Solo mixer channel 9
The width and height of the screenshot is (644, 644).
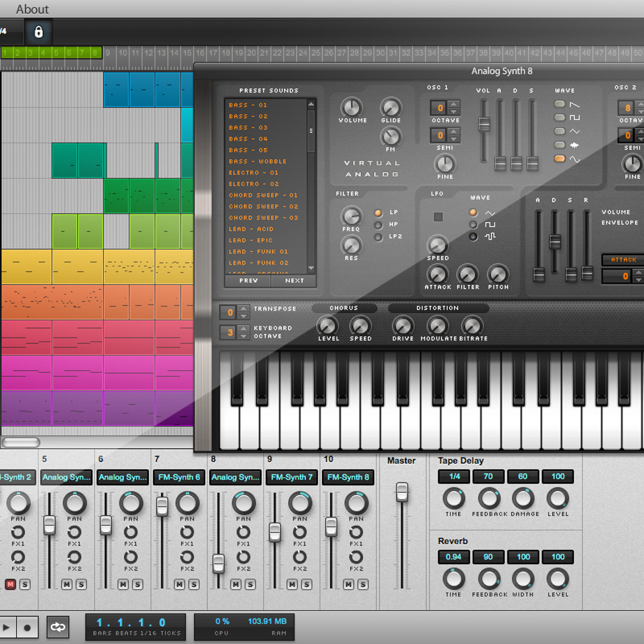click(306, 584)
